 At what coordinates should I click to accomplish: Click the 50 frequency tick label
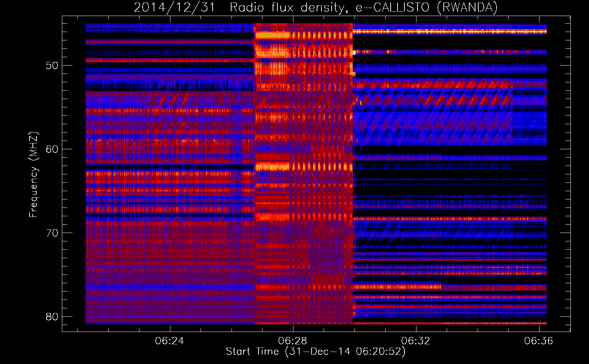(x=52, y=66)
